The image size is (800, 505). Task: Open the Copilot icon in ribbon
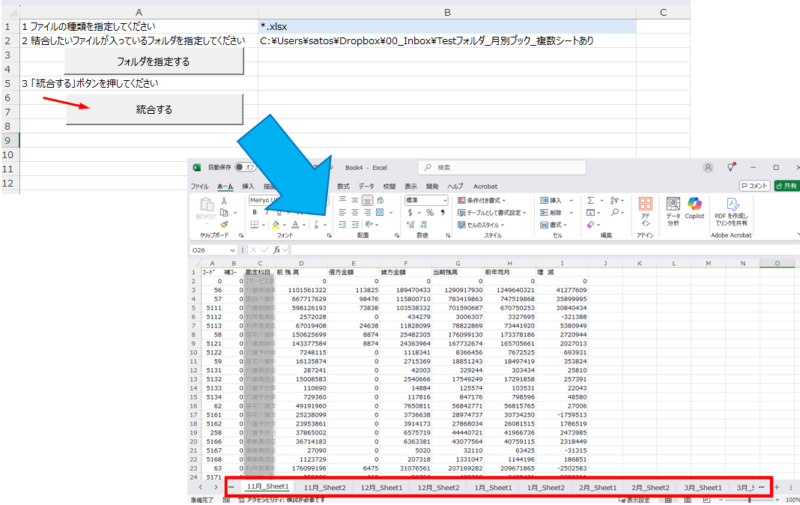[694, 208]
